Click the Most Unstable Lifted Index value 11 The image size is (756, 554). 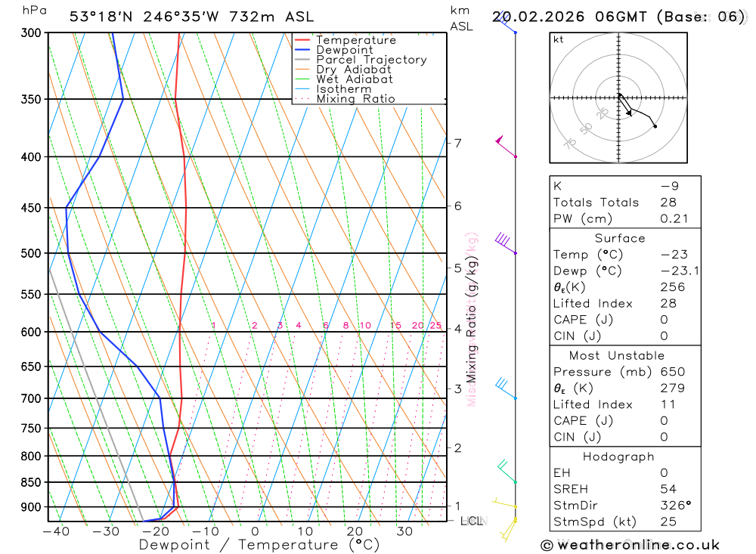[x=668, y=404]
